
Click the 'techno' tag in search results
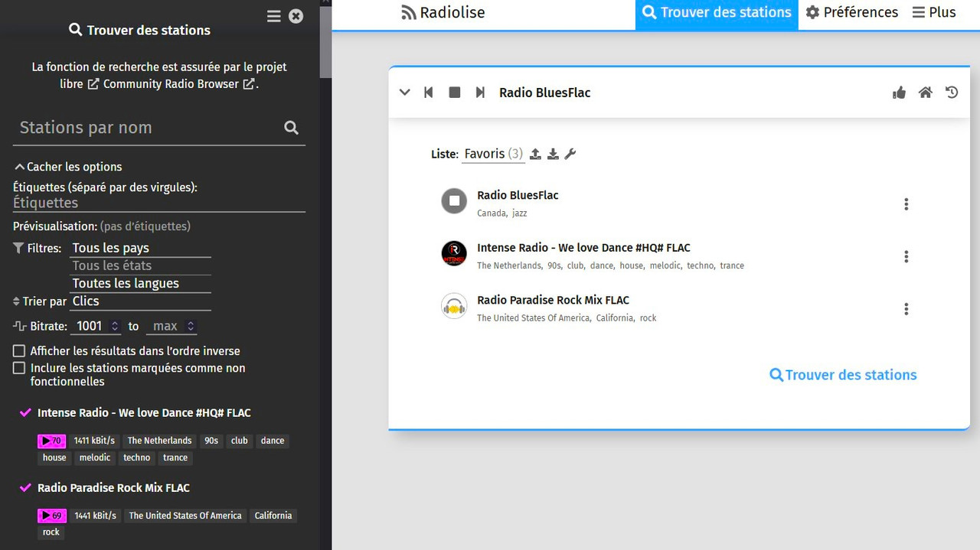pyautogui.click(x=137, y=457)
